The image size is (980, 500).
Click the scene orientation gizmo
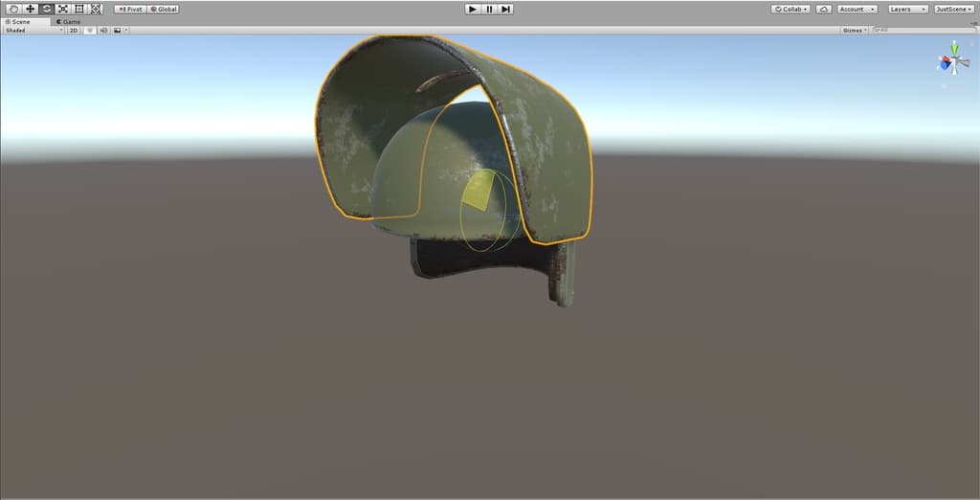pos(954,62)
